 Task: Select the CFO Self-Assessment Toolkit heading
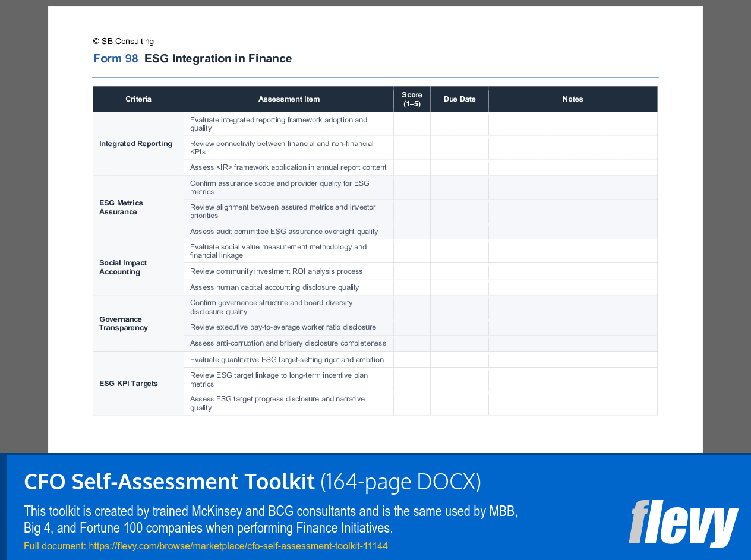pyautogui.click(x=169, y=482)
